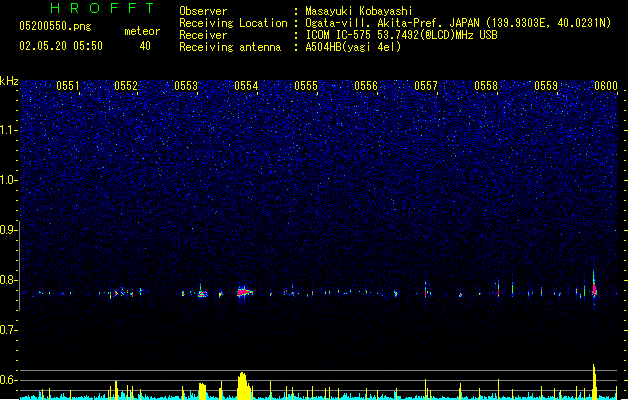Viewport: 629px width, 400px height.
Task: Click the strong magenta meteor echo near 0554
Action: 243,292
